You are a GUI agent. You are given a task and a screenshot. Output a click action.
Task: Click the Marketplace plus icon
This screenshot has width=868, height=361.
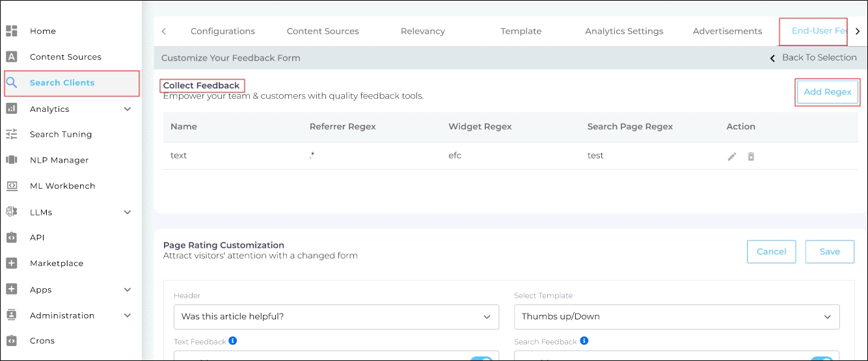(11, 263)
